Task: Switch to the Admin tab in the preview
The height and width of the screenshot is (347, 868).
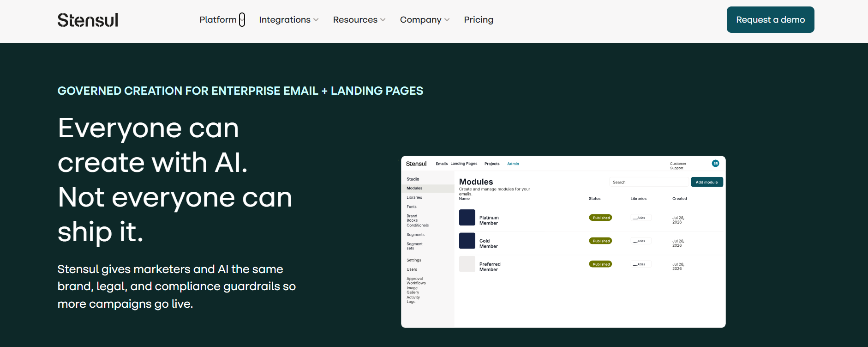Action: [x=513, y=164]
